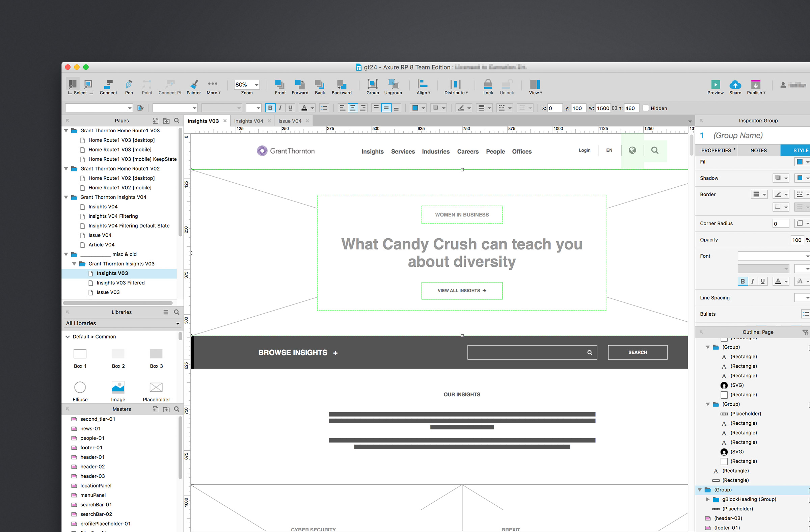The width and height of the screenshot is (810, 532).
Task: Click the Painter format tool
Action: coord(194,84)
